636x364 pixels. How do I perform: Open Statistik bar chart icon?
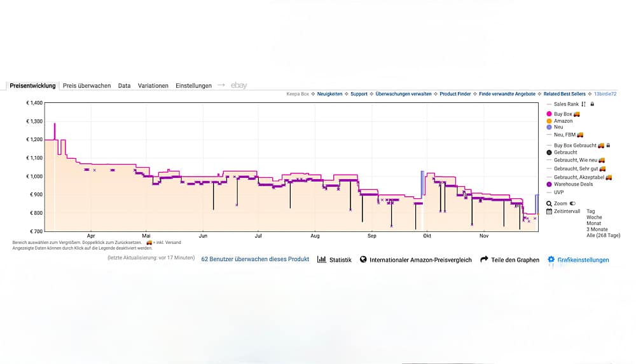321,259
